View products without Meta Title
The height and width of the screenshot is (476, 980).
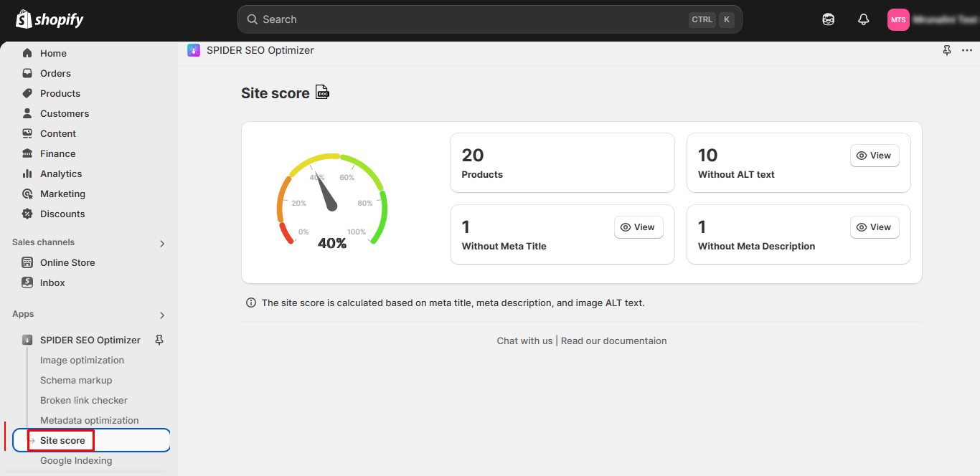click(638, 227)
